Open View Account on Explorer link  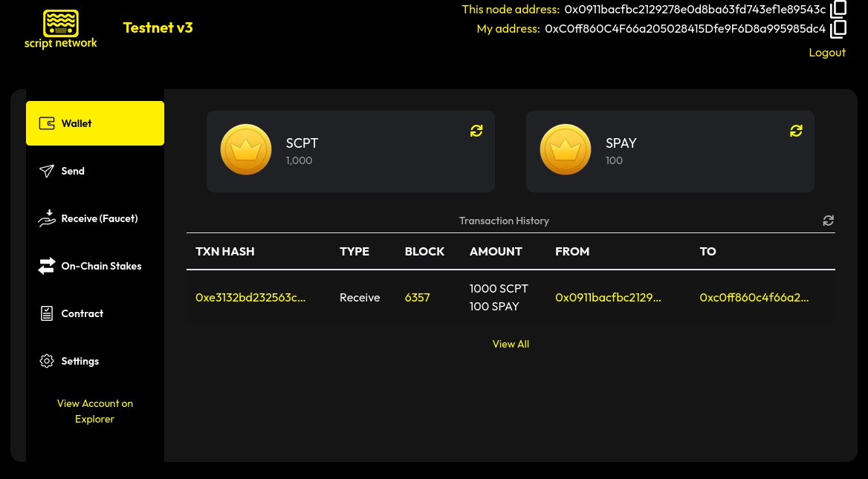click(95, 411)
